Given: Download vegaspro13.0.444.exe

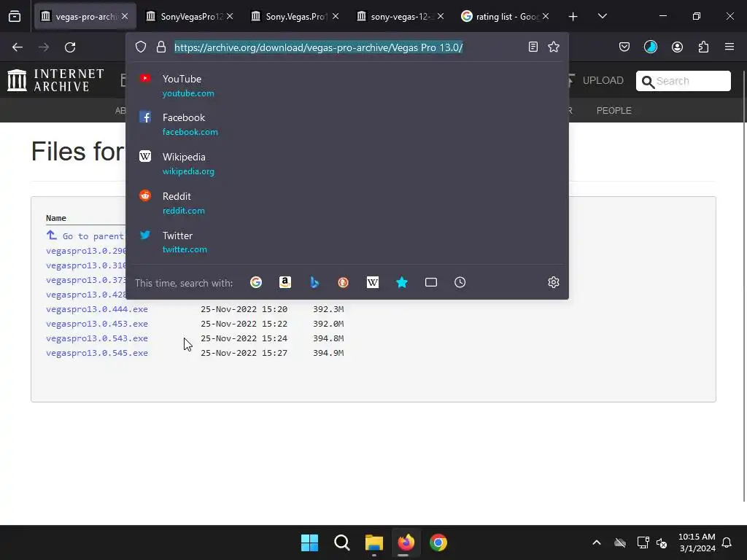Looking at the screenshot, I should 97,309.
